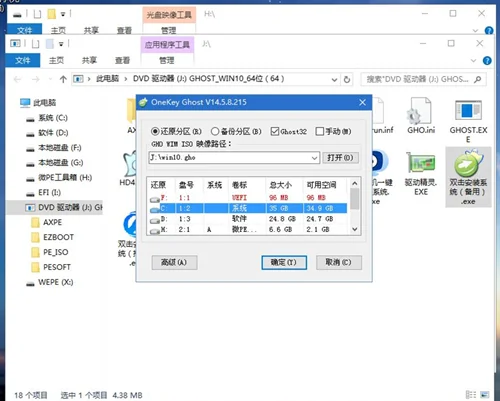Click 此电脑 in the address breadcrumb

point(107,79)
